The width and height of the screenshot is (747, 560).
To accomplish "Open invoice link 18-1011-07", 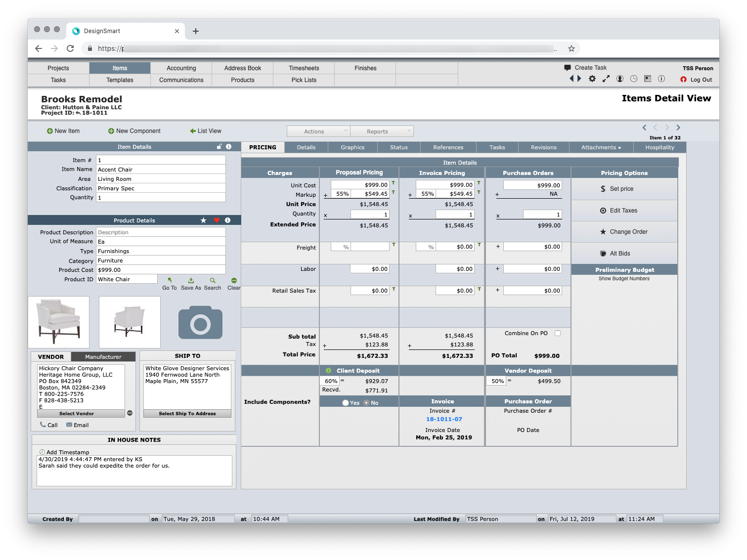I will [444, 419].
